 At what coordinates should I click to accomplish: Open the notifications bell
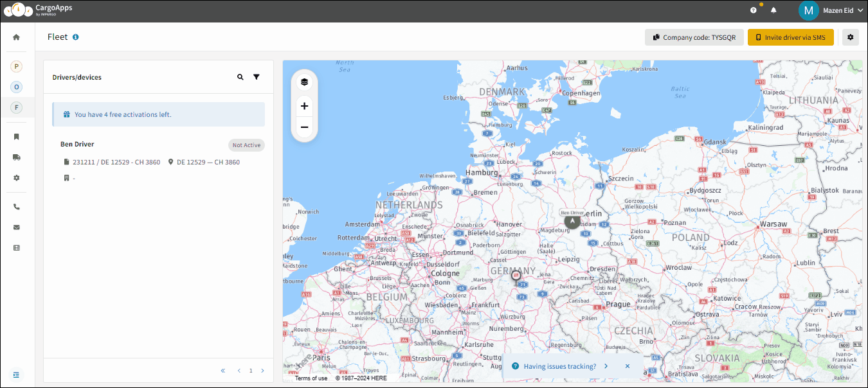tap(773, 10)
